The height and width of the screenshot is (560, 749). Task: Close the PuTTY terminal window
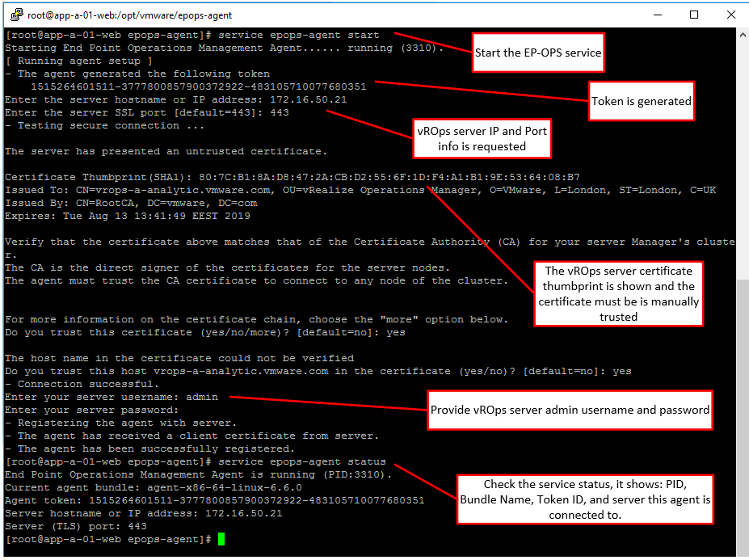[731, 15]
